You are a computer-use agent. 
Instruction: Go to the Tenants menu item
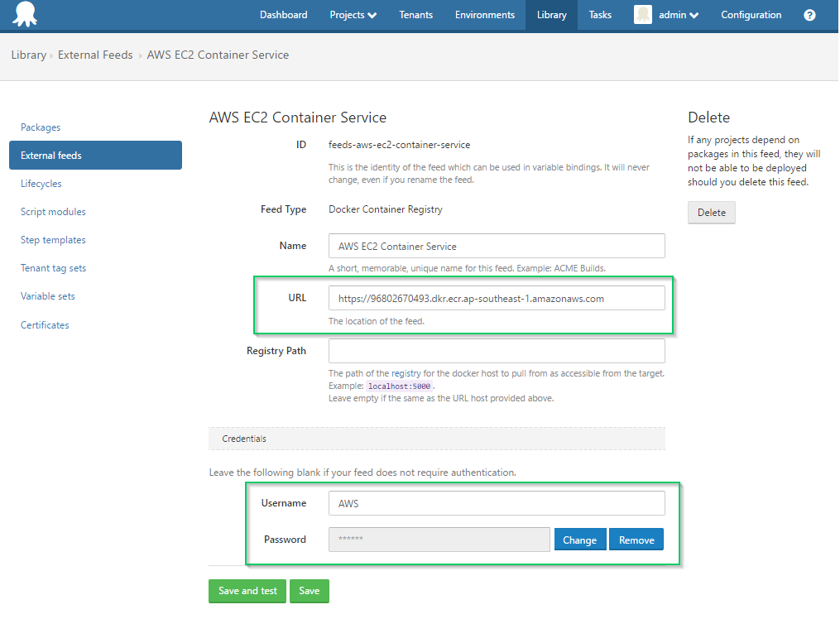click(x=415, y=15)
